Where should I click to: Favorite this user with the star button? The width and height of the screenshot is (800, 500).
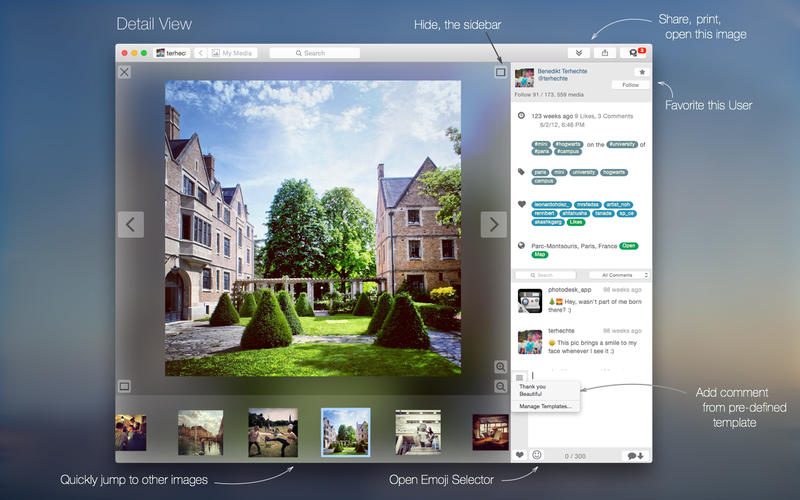[x=641, y=72]
